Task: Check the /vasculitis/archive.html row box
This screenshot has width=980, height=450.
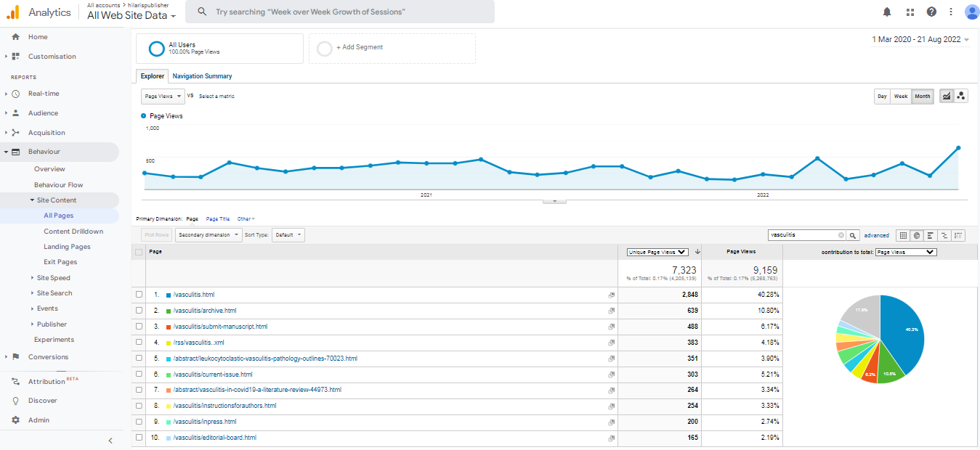Action: coord(139,311)
